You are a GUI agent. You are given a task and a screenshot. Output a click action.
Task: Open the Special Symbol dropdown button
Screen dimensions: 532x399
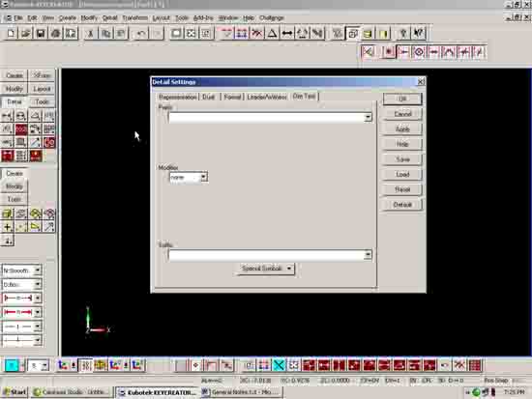pos(265,269)
